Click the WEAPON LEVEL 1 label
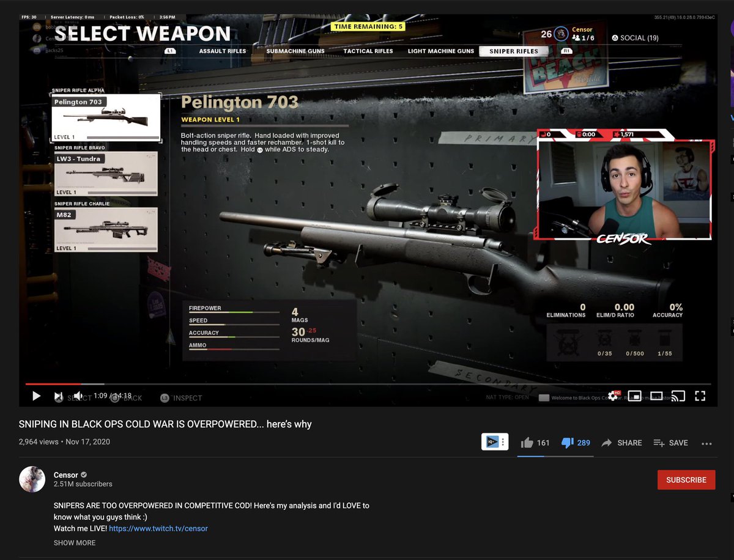 tap(210, 120)
